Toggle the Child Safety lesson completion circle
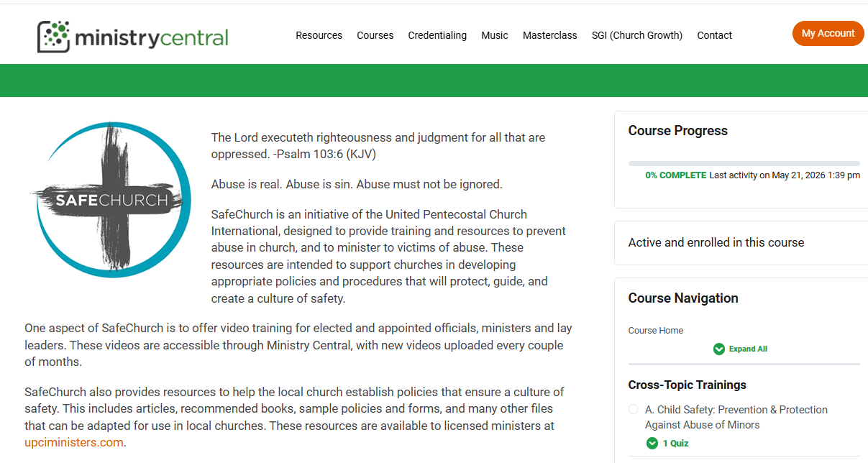The width and height of the screenshot is (868, 463). pyautogui.click(x=633, y=409)
